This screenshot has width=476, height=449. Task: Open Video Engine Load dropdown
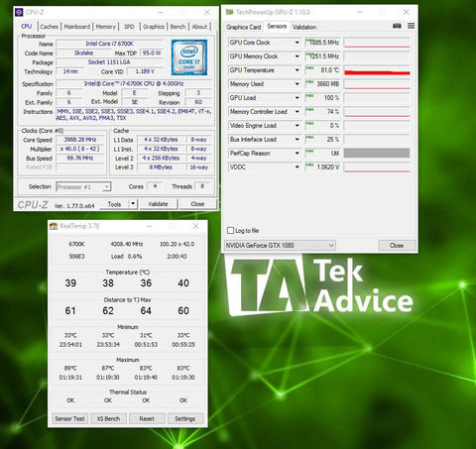point(297,126)
